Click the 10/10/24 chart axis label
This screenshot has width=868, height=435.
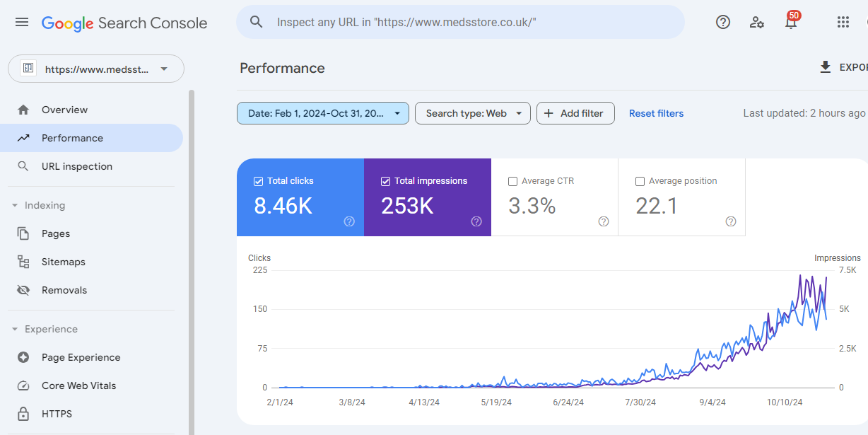coord(785,402)
